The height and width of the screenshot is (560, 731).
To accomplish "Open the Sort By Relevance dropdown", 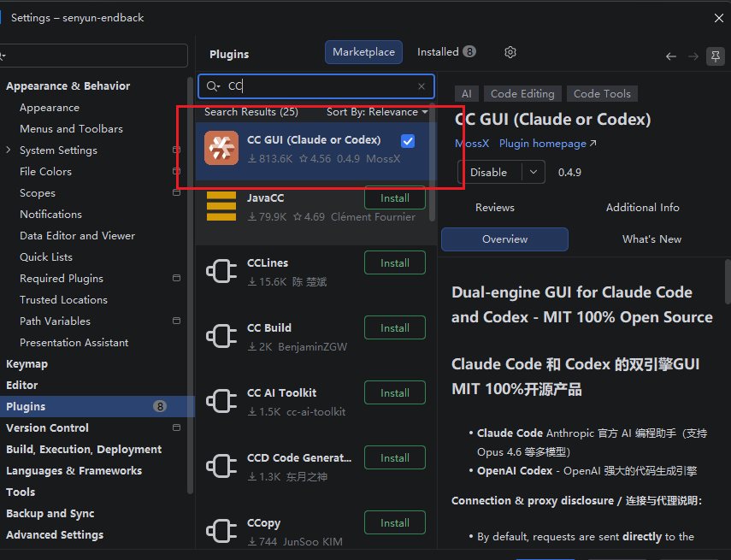I will pyautogui.click(x=377, y=112).
